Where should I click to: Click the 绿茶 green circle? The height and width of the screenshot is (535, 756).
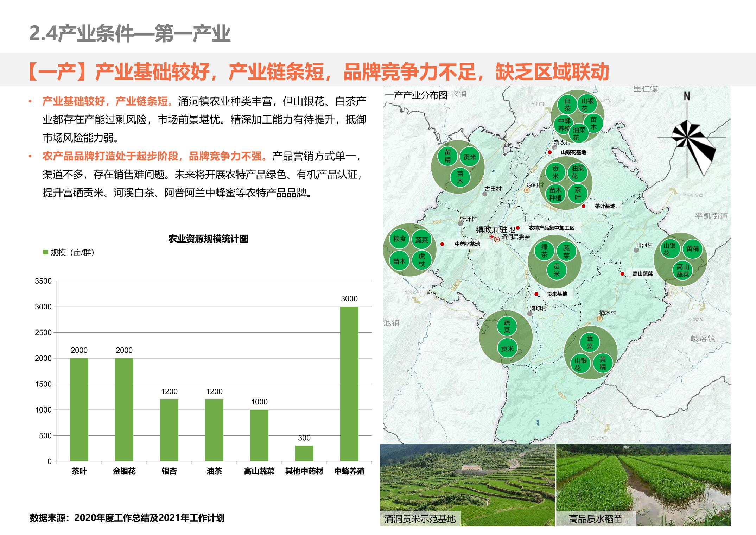pyautogui.click(x=544, y=251)
